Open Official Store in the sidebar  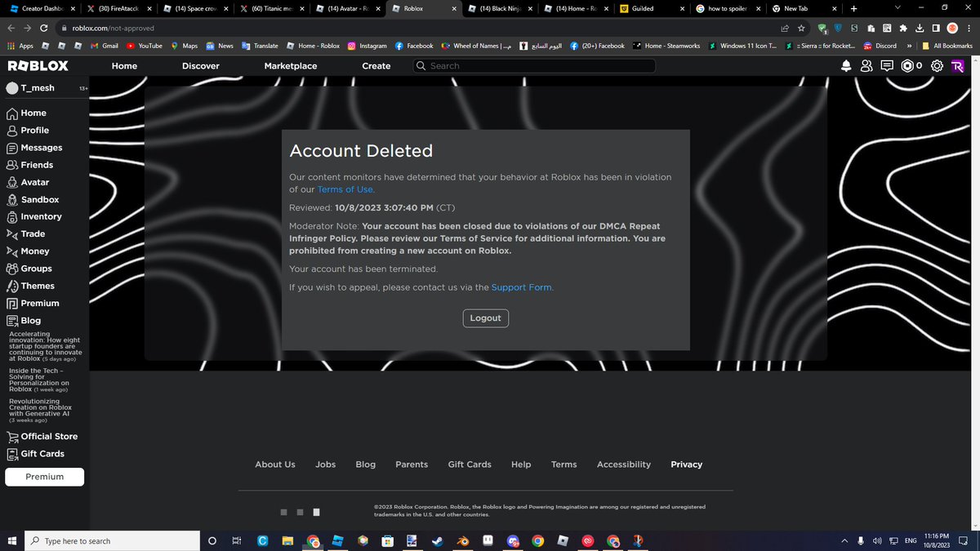point(42,437)
